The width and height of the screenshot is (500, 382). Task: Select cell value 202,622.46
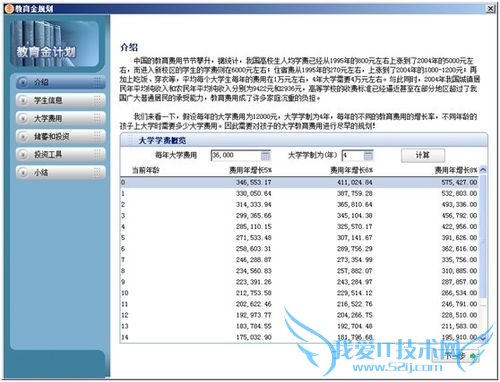pos(254,304)
